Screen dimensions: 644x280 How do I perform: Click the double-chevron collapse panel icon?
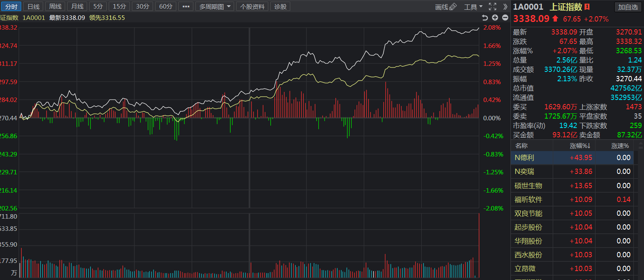pyautogui.click(x=505, y=7)
